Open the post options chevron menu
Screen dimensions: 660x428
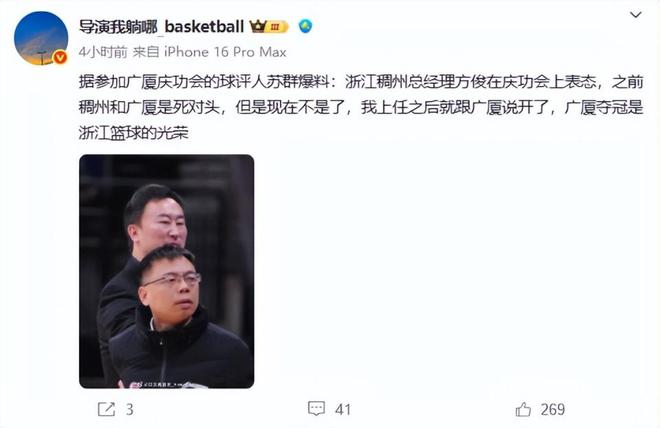635,15
